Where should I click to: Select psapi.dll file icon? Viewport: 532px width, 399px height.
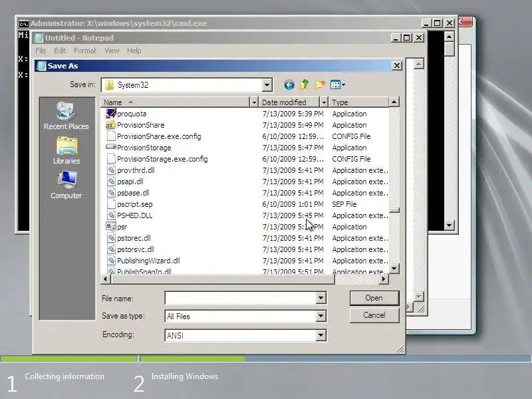click(x=111, y=181)
